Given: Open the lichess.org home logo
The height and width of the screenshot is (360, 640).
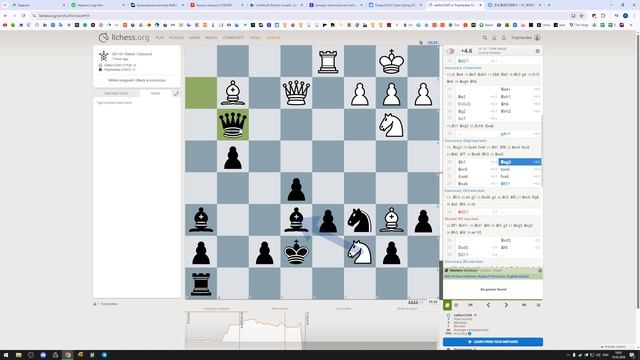Looking at the screenshot, I should click(124, 38).
